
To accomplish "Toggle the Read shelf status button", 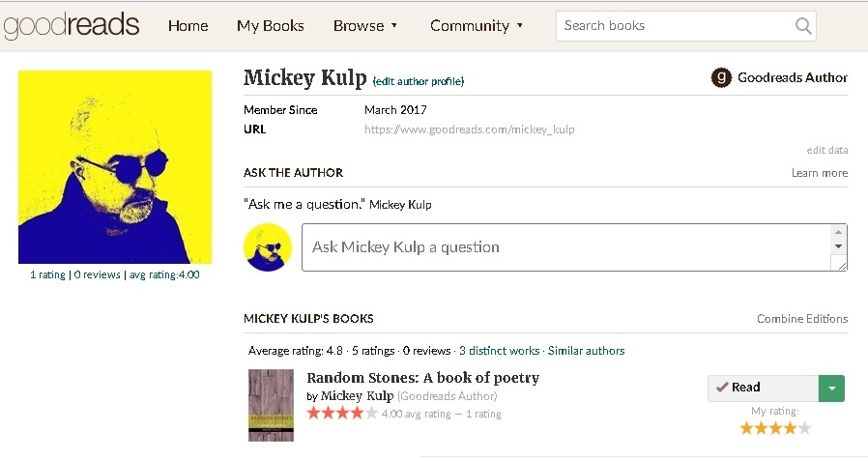I will (763, 388).
